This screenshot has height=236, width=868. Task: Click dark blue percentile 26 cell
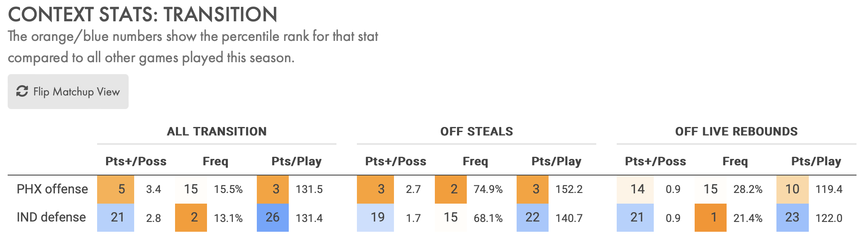[273, 218]
